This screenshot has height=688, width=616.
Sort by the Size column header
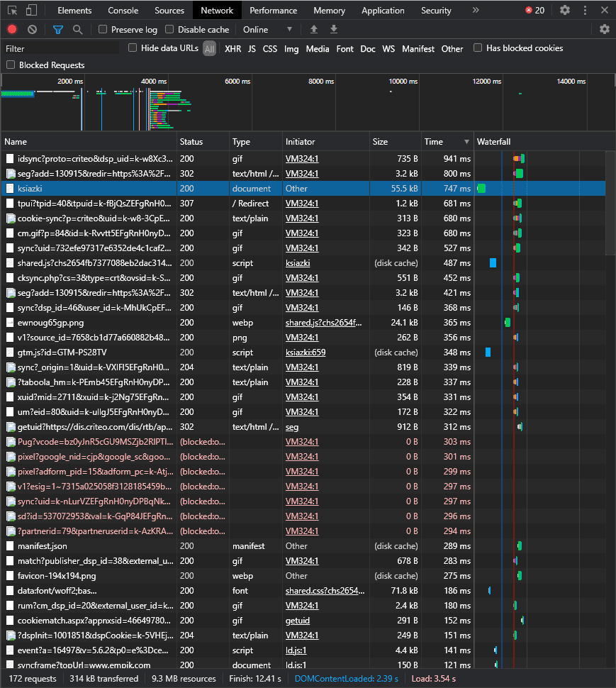395,142
